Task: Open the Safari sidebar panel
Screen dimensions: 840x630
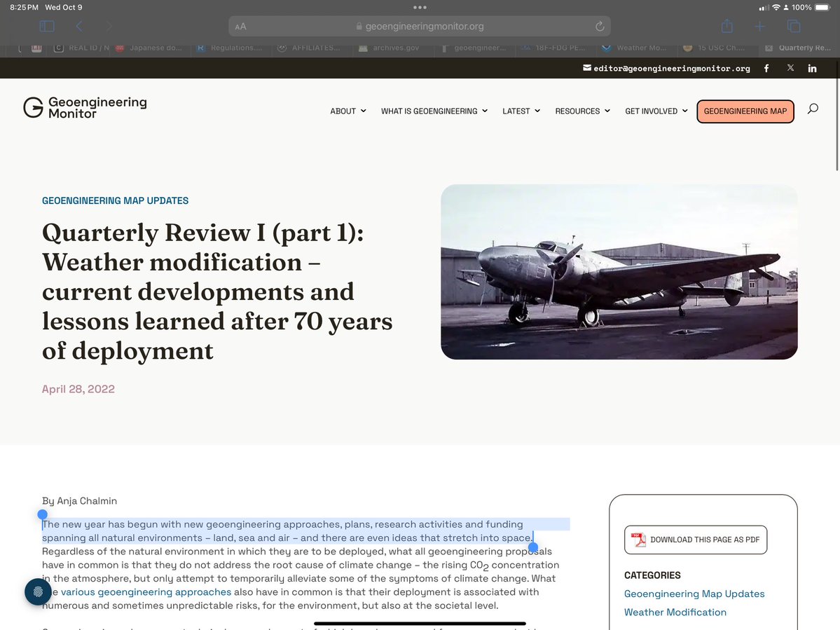Action: 47,27
